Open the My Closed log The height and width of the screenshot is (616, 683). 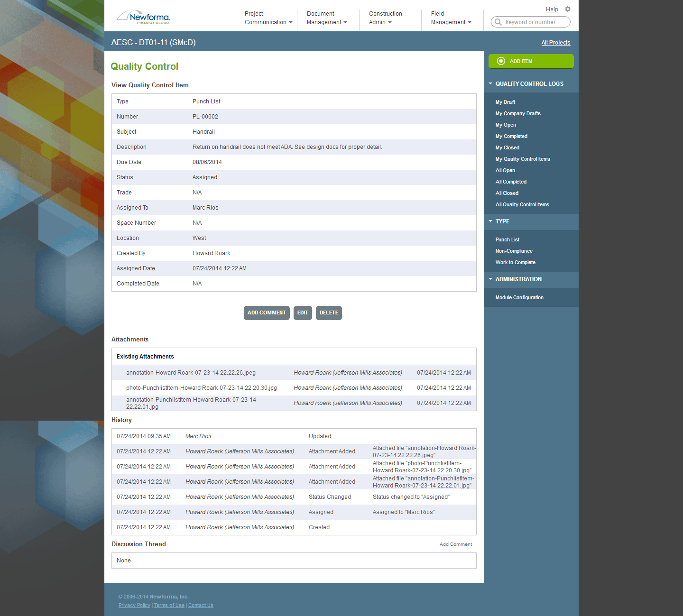pyautogui.click(x=508, y=147)
